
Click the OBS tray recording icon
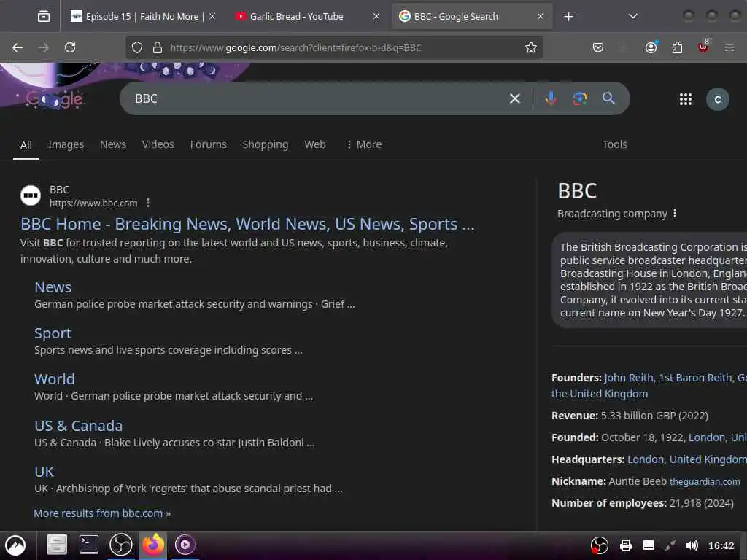(x=600, y=545)
